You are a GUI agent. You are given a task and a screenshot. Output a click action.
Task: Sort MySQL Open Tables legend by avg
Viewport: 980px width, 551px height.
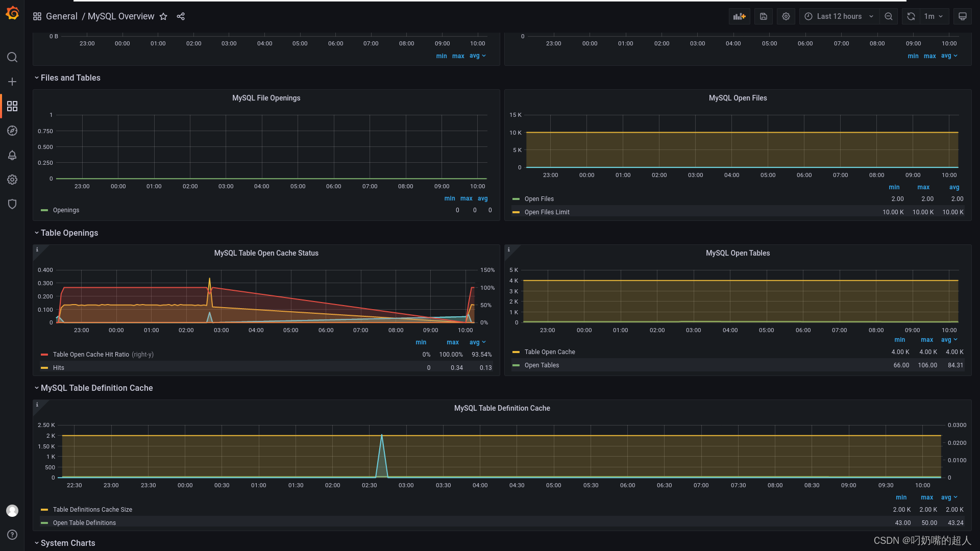949,340
